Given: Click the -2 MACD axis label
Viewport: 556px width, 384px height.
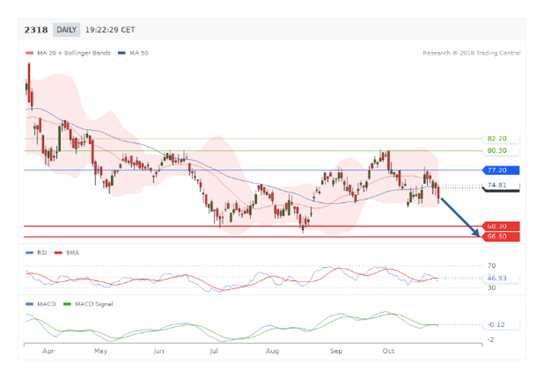Looking at the screenshot, I should (491, 340).
